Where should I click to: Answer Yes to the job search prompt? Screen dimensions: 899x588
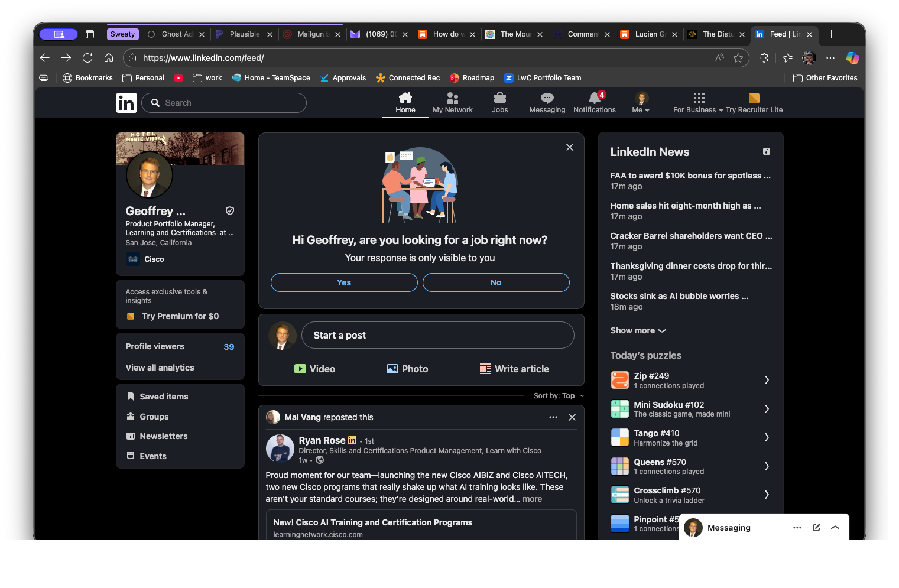coord(344,282)
